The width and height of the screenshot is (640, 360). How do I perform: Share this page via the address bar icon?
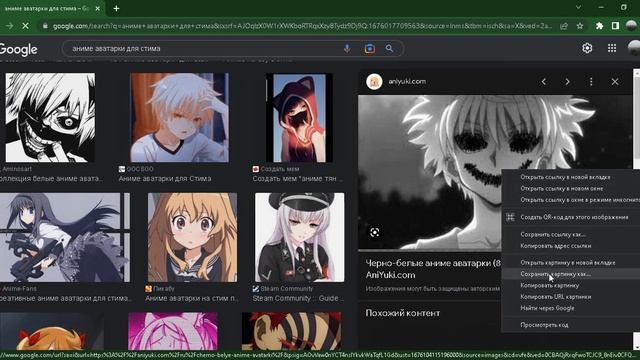(x=564, y=26)
